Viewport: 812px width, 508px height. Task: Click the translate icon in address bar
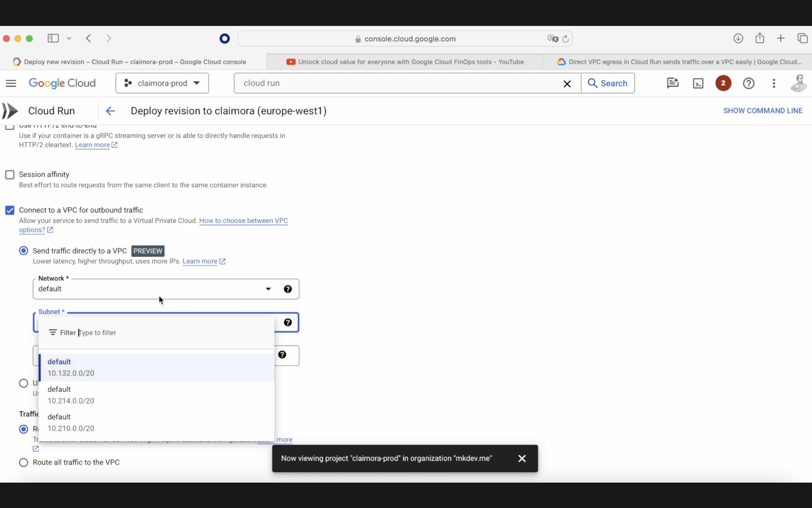point(553,39)
